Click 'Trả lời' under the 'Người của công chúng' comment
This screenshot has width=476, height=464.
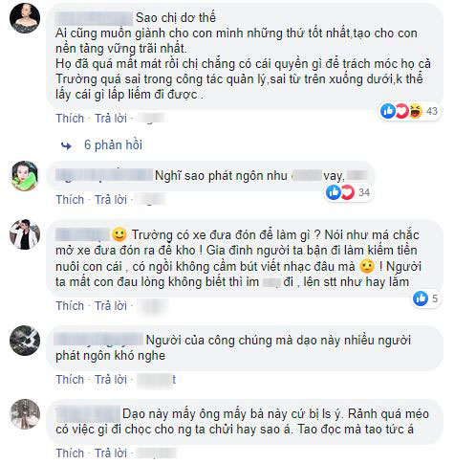[x=111, y=380]
